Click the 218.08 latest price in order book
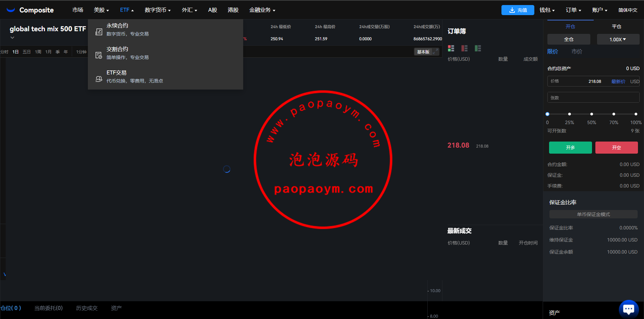644x319 pixels. point(458,145)
